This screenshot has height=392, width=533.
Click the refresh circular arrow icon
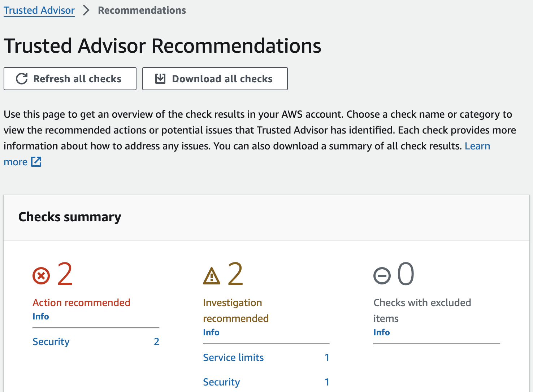[x=22, y=79]
